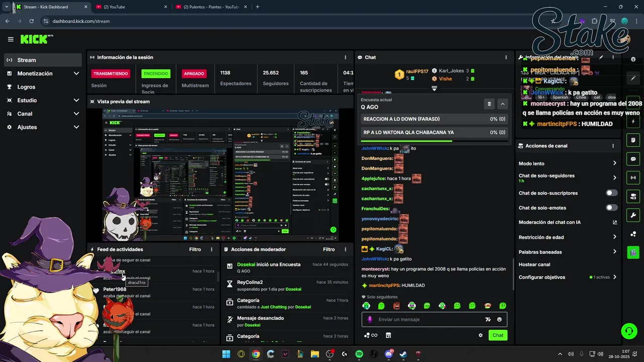Switch to the (2) YouTube browser tab
Image resolution: width=644 pixels, height=362 pixels.
(131, 7)
